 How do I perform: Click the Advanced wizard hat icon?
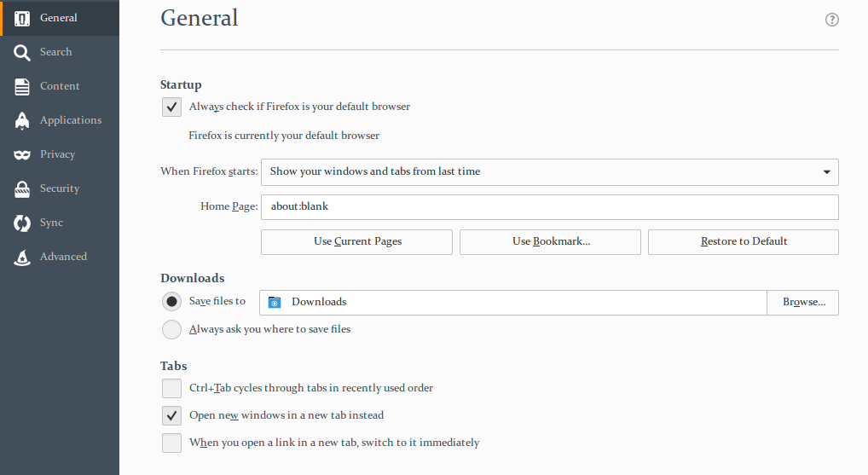(23, 257)
